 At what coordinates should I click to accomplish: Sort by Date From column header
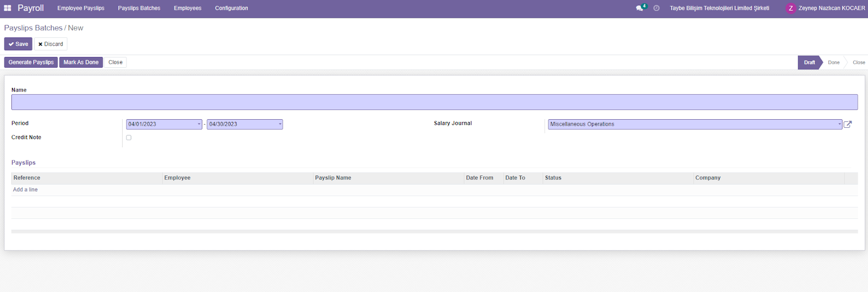[x=483, y=178]
